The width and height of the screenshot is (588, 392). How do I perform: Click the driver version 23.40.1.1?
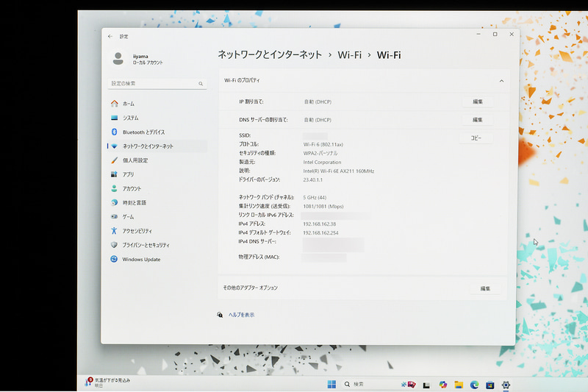(x=313, y=179)
